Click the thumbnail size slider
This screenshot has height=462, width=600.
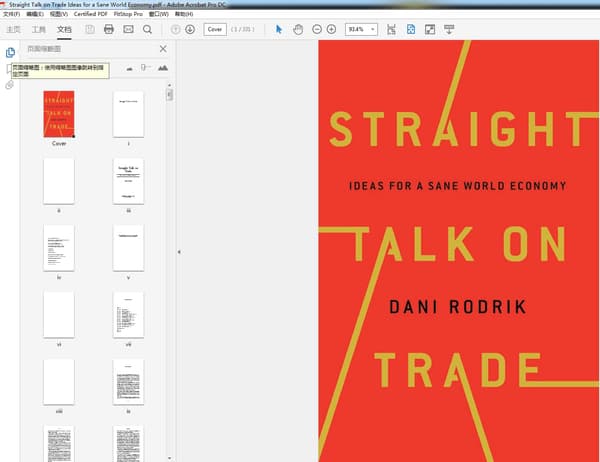(x=146, y=68)
